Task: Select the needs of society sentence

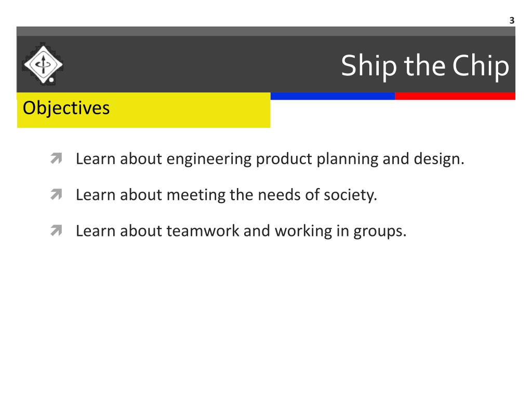Action: (227, 195)
